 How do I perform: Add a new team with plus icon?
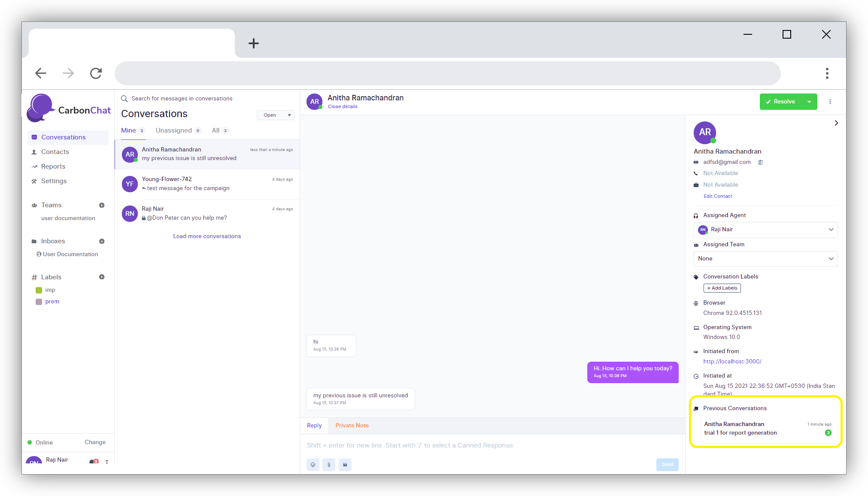(102, 205)
